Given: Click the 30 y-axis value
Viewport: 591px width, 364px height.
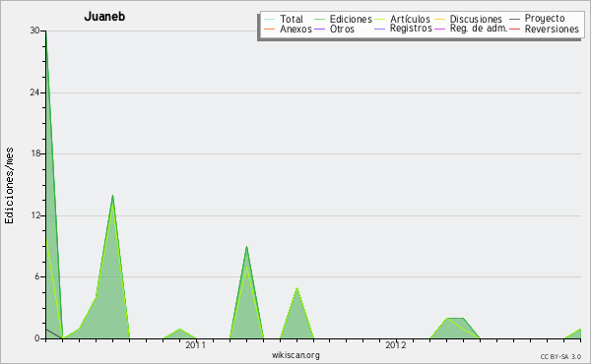Looking at the screenshot, I should pos(34,30).
